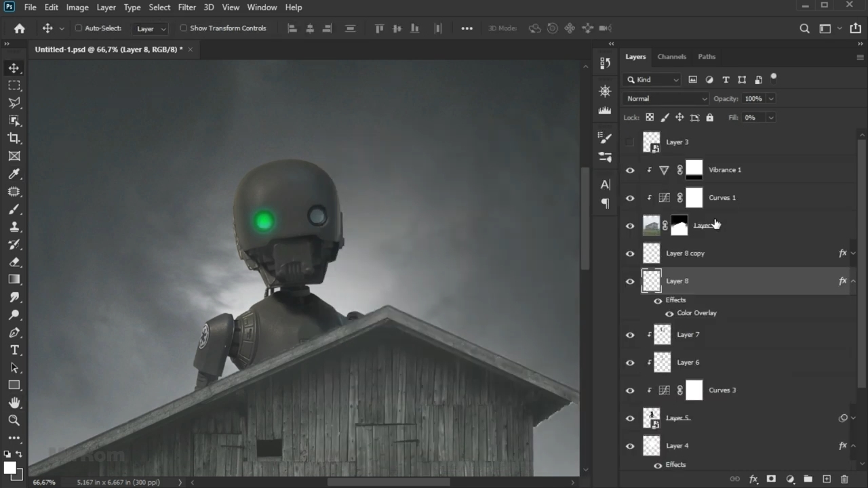Select the Crop tool
This screenshot has width=868, height=488.
click(14, 138)
